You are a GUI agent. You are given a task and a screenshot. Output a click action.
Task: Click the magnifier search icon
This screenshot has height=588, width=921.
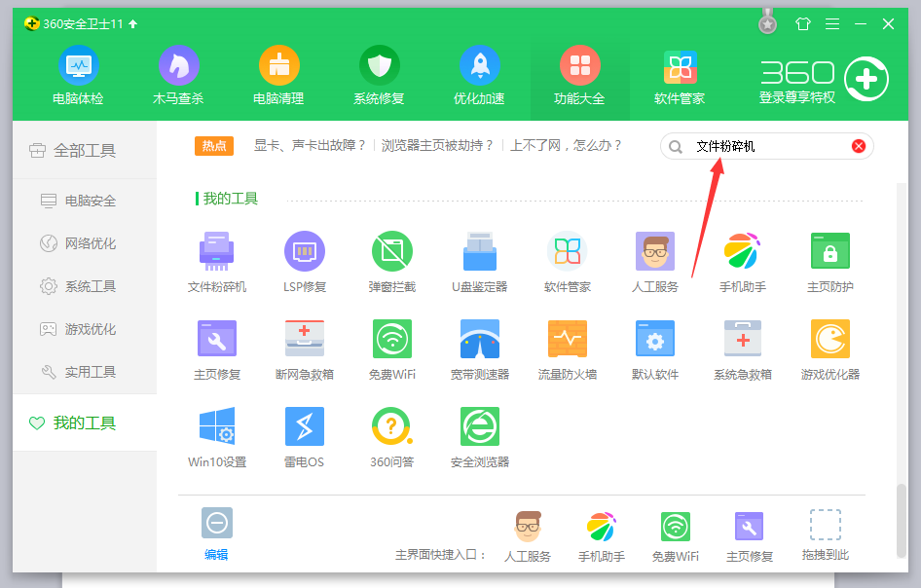click(x=676, y=147)
